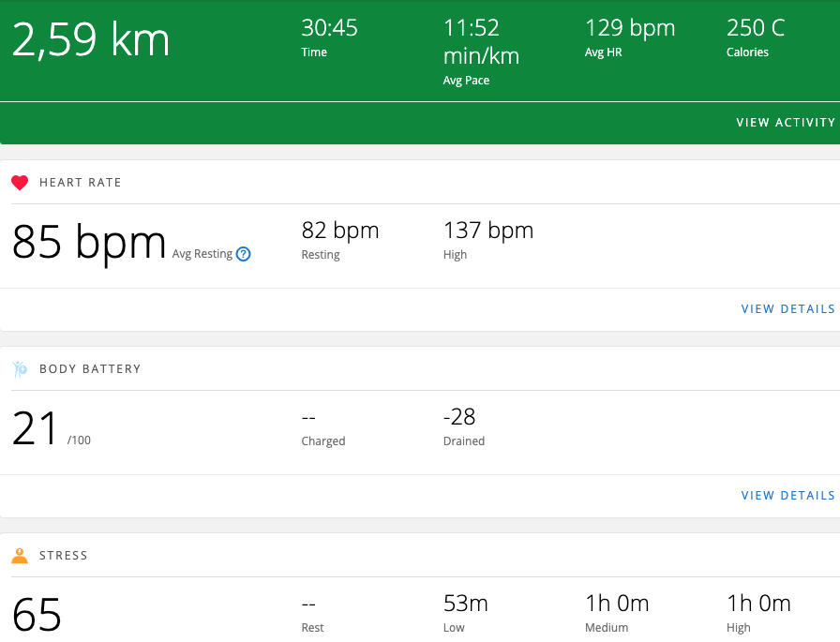The image size is (840, 642).
Task: Open the Avg Resting help tooltip
Action: [x=244, y=254]
